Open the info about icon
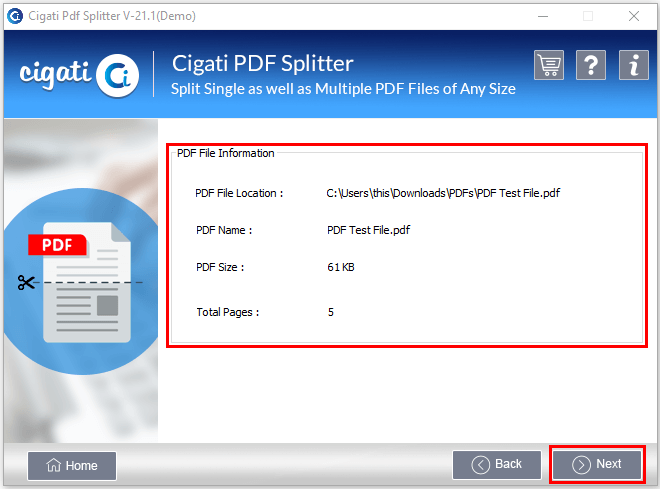 click(x=634, y=65)
